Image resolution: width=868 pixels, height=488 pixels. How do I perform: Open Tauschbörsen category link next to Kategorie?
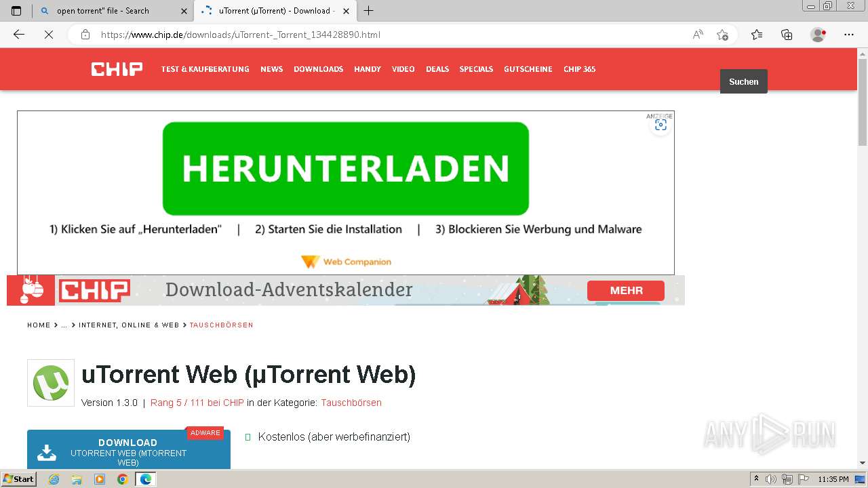pyautogui.click(x=351, y=403)
